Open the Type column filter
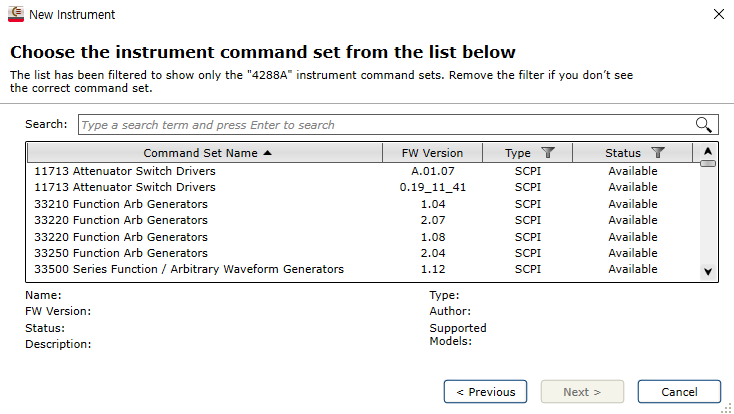 click(x=547, y=153)
